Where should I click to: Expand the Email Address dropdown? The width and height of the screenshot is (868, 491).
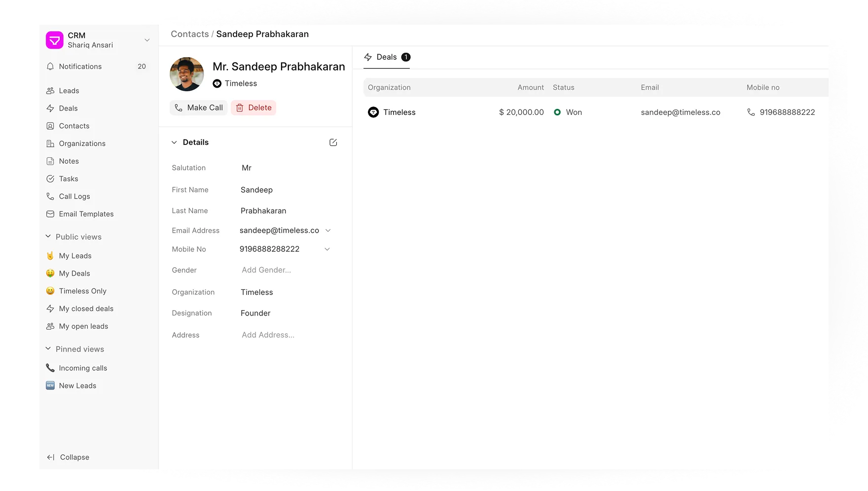click(328, 231)
